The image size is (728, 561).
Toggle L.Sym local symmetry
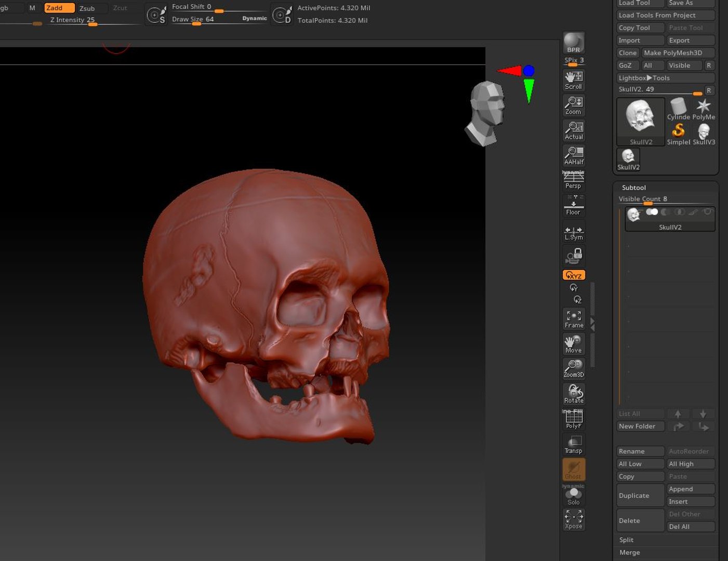574,232
